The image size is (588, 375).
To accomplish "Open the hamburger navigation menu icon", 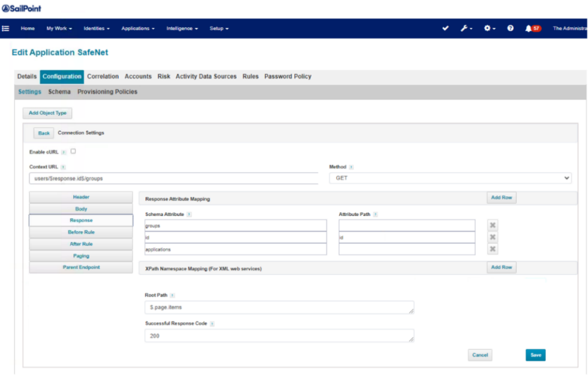I will tap(5, 29).
